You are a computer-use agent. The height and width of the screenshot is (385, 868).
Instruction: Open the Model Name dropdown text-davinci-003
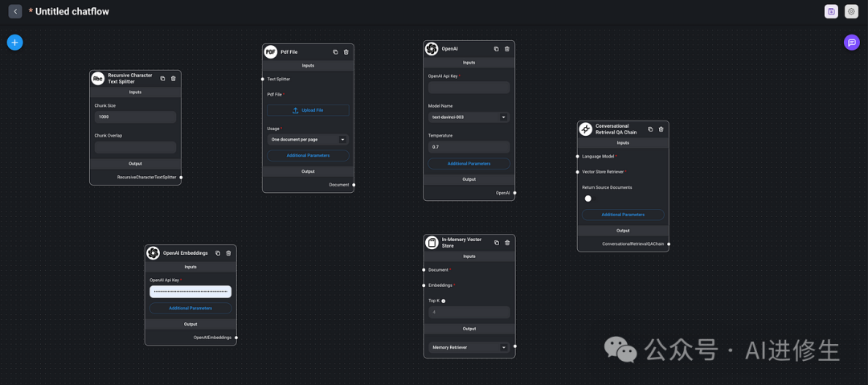click(x=469, y=117)
